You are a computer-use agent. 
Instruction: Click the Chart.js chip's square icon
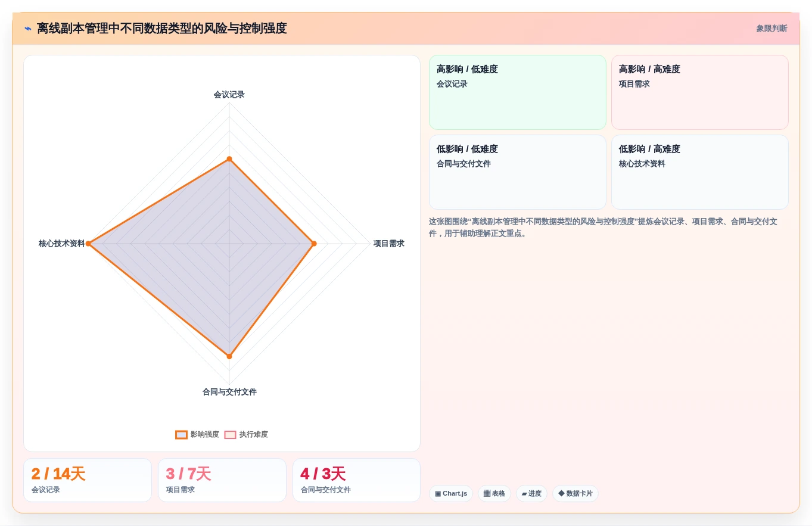tap(438, 494)
